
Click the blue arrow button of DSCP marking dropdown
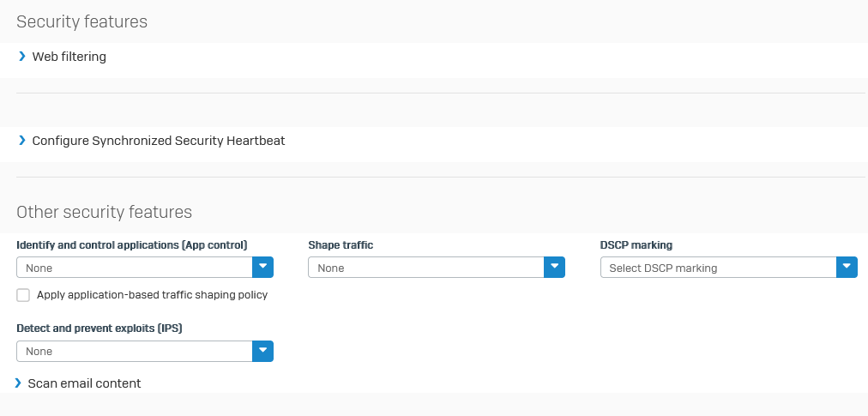click(x=847, y=267)
